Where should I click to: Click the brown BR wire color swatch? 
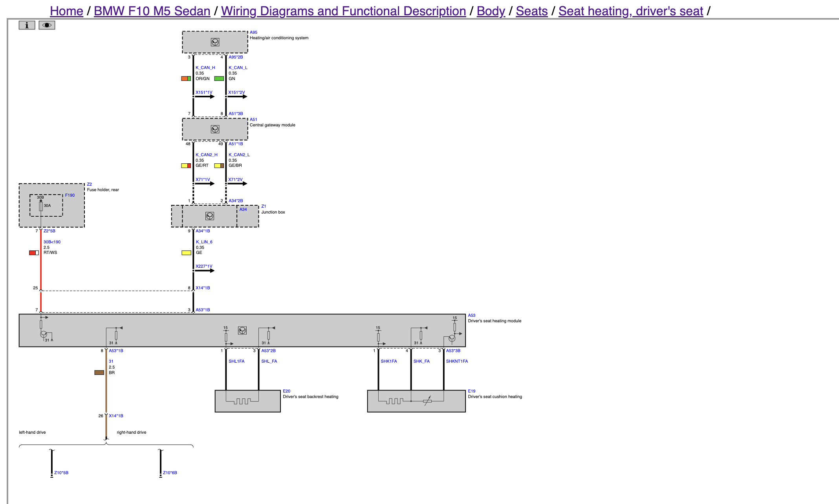[99, 373]
